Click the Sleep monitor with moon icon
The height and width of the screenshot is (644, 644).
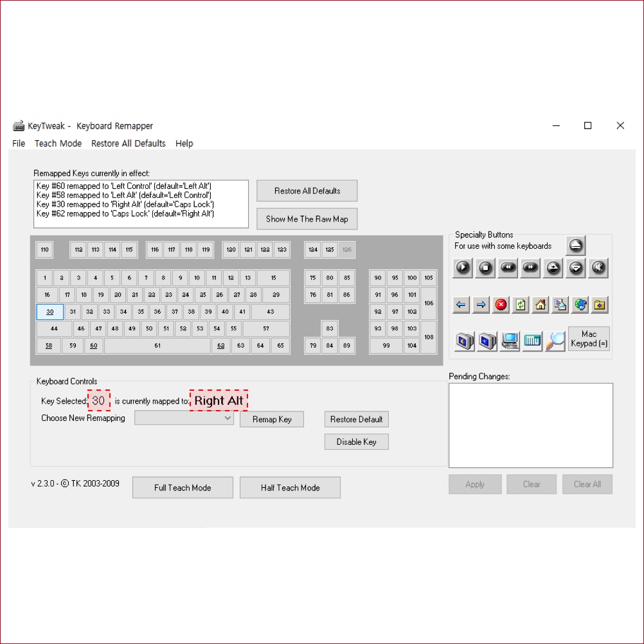coord(465,341)
